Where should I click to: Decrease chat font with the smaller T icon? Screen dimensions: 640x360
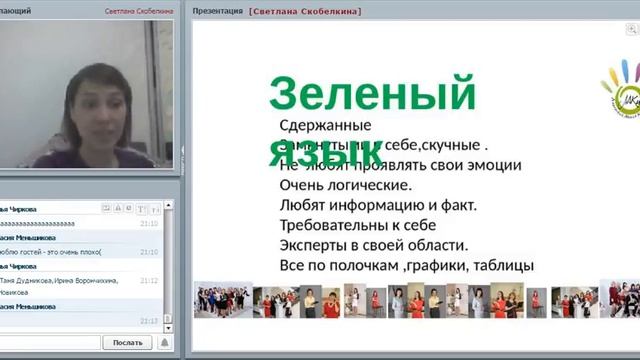pos(155,209)
